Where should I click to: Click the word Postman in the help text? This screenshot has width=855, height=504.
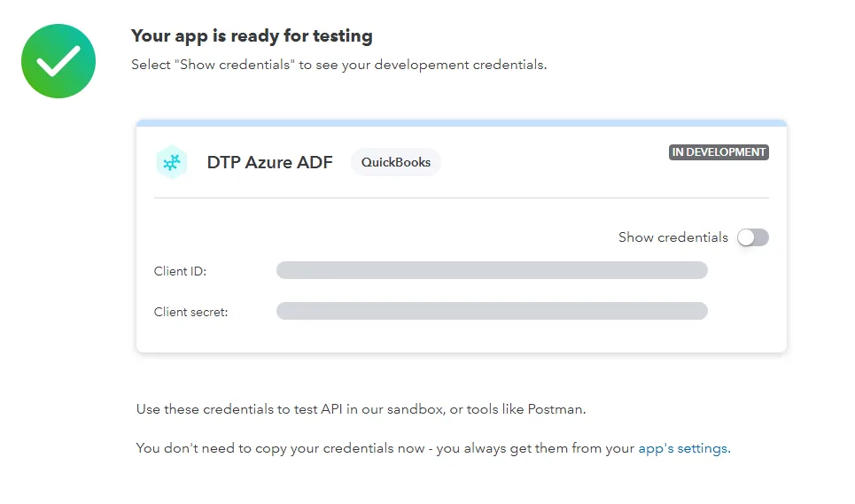[x=556, y=409]
